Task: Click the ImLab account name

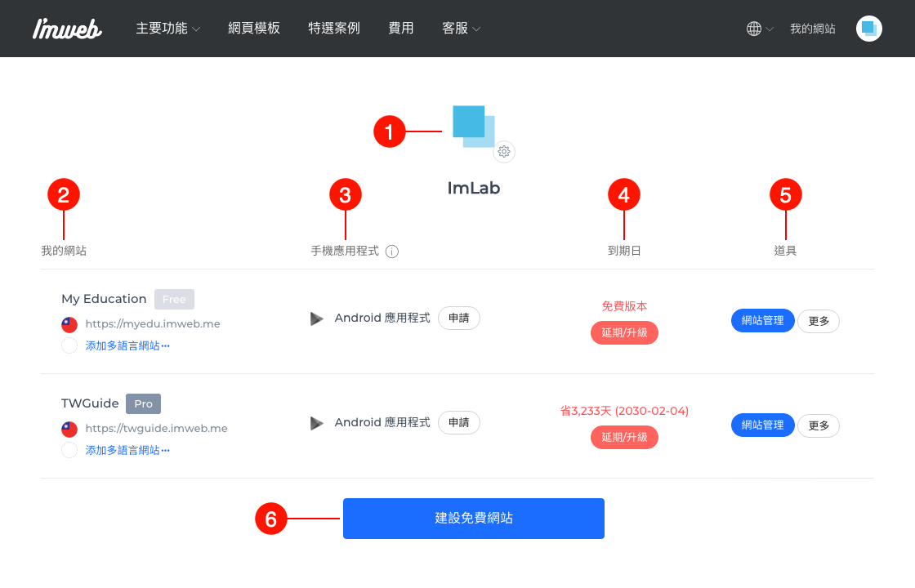Action: [474, 188]
